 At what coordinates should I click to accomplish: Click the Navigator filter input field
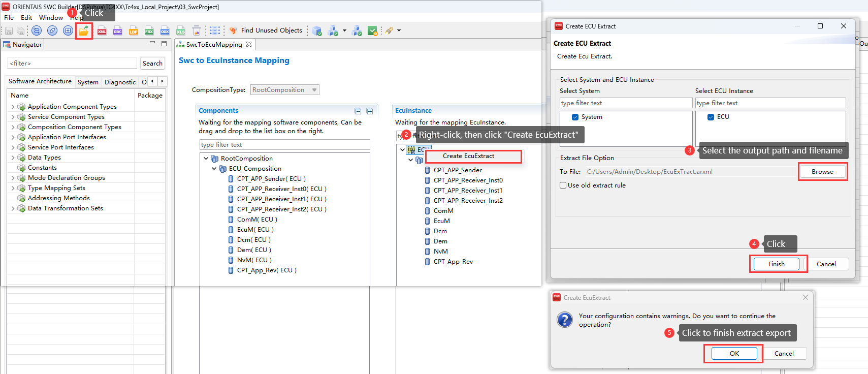tap(72, 64)
